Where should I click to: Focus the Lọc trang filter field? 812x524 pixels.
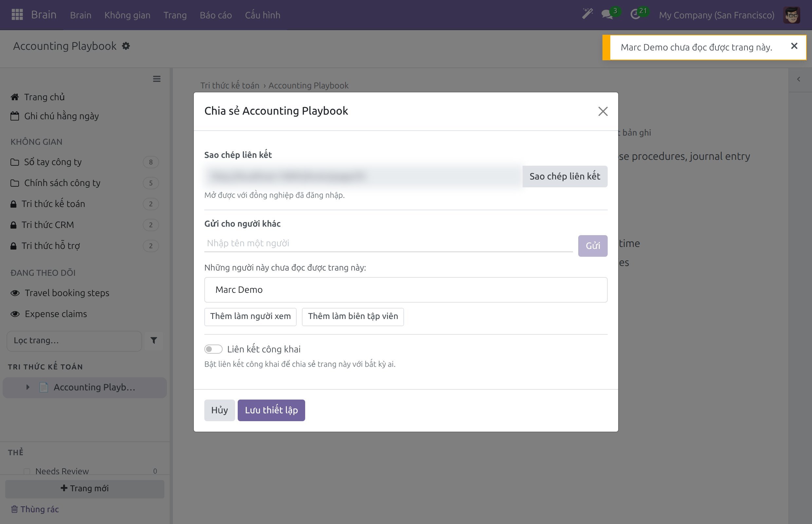point(74,341)
